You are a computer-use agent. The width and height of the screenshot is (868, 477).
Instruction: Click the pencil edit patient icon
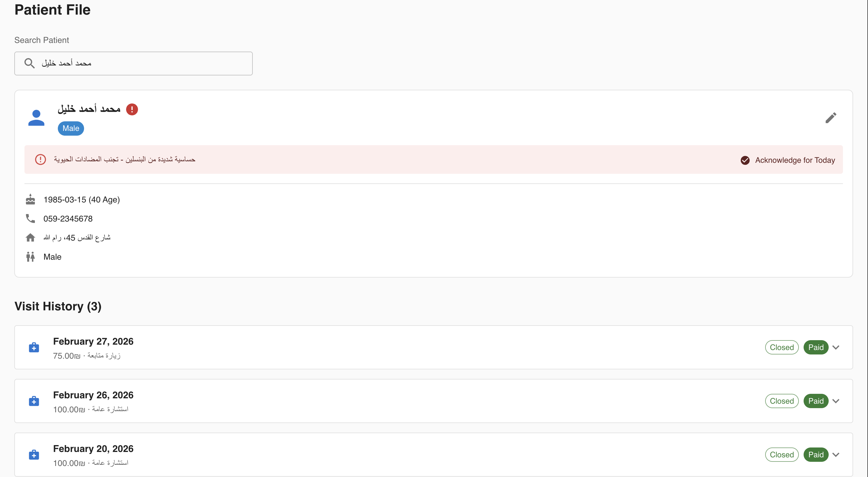click(x=831, y=118)
